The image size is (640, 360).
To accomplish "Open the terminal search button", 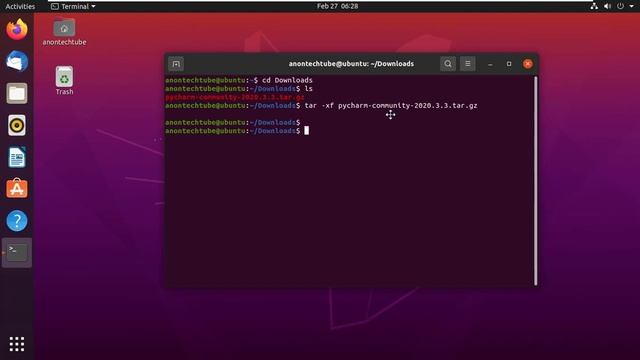I will pos(448,64).
